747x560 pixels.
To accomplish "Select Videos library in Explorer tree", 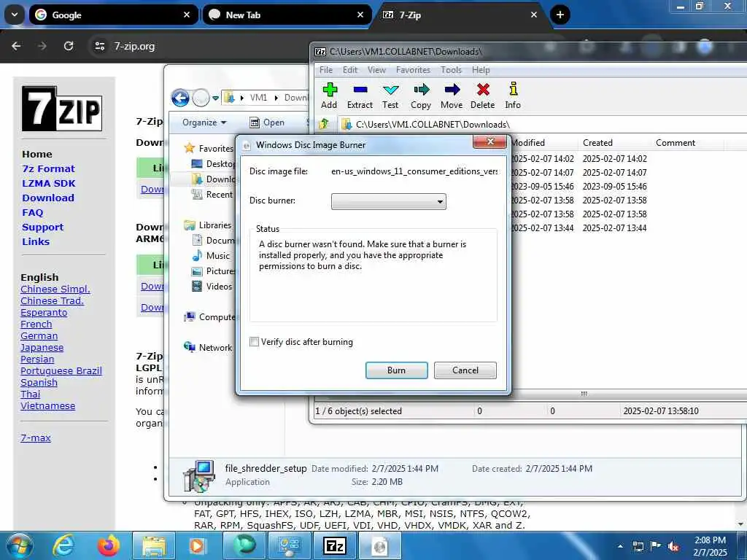I will (212, 286).
